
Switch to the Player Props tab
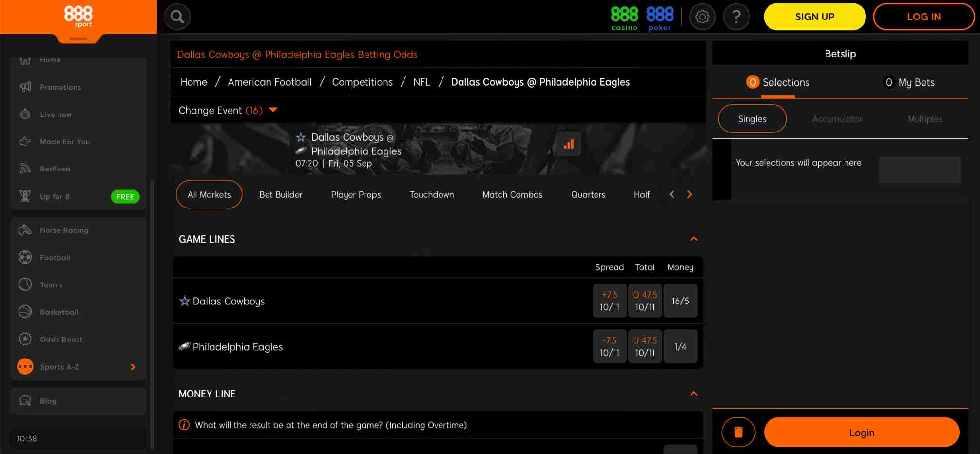click(356, 194)
